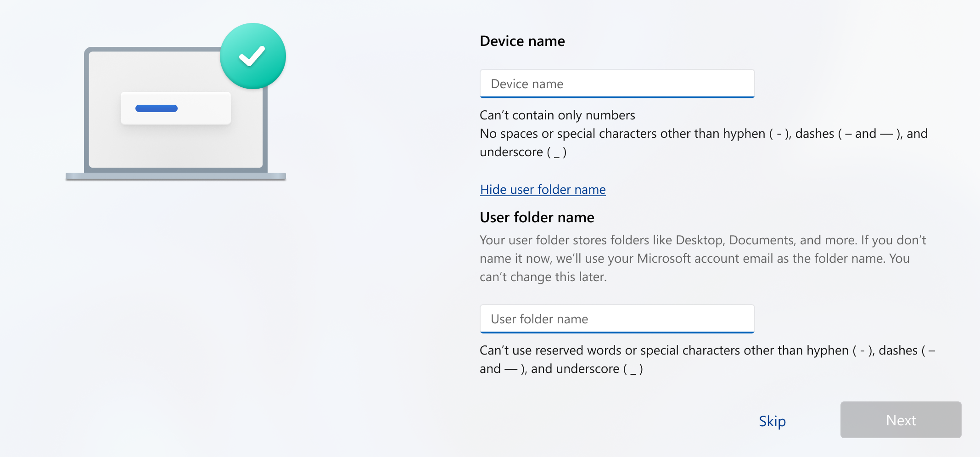Select the checkmark symbol inside the green circle
Viewport: 980px width, 457px height.
pyautogui.click(x=252, y=55)
